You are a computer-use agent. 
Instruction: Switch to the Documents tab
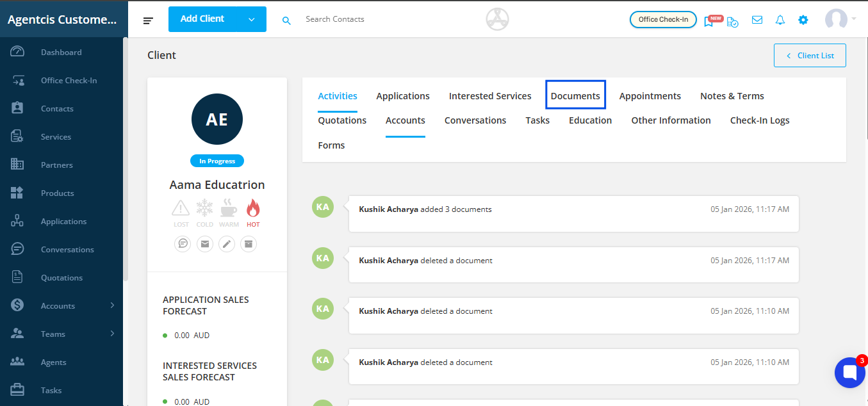pyautogui.click(x=575, y=96)
